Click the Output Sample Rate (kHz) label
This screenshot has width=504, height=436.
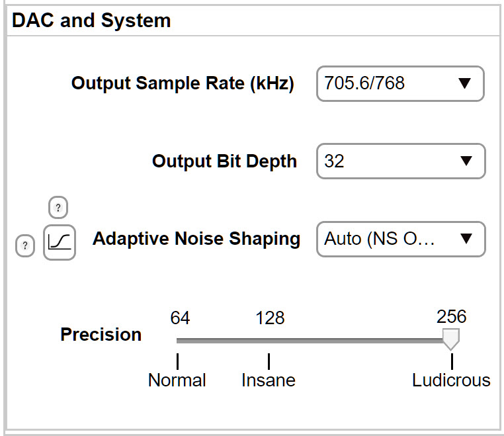(183, 83)
